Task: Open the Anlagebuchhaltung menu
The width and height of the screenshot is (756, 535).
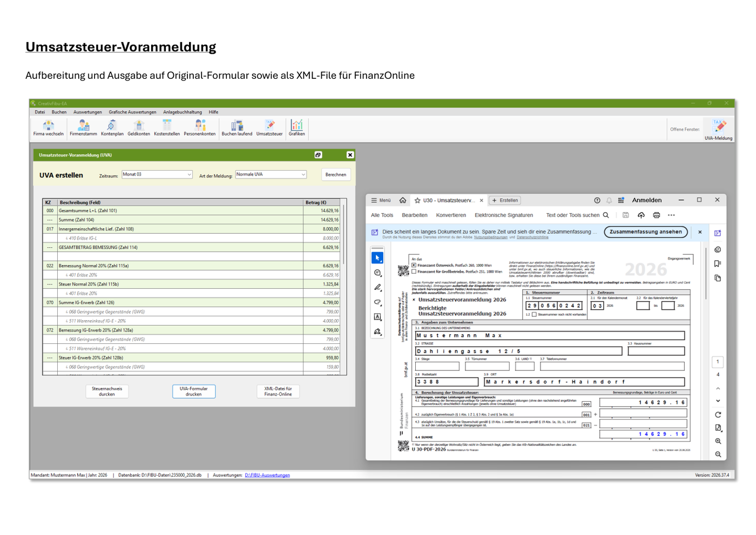Action: 183,112
